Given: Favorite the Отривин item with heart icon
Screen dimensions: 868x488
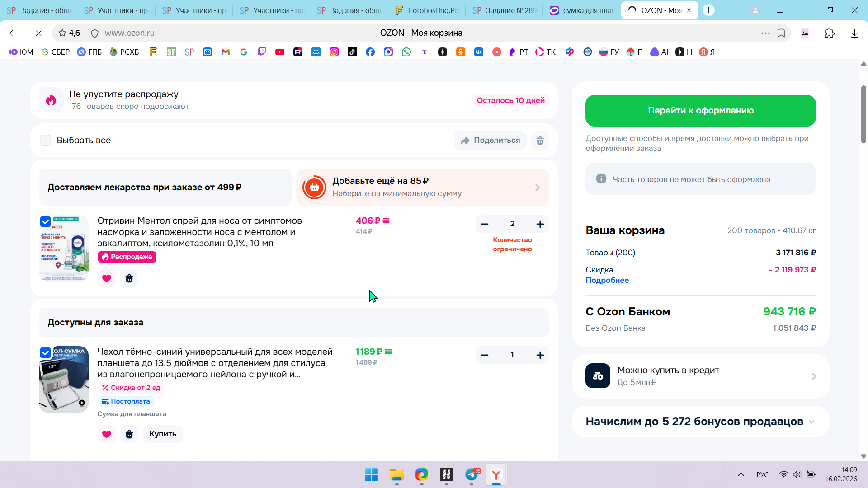Looking at the screenshot, I should 107,278.
